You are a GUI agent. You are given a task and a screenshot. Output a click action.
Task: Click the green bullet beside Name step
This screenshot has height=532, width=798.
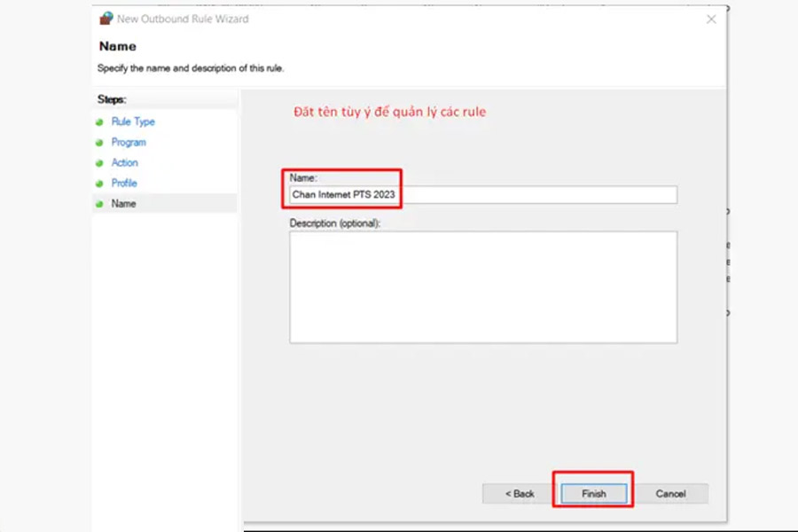tap(99, 204)
